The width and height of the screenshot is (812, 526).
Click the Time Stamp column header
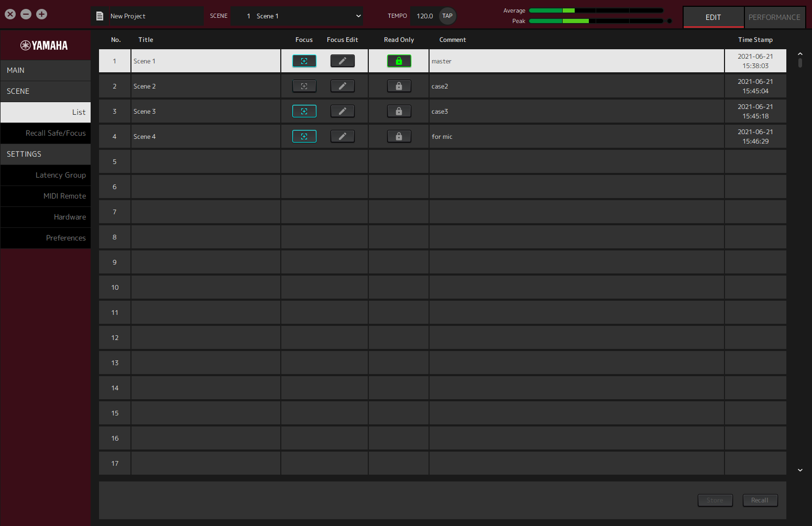coord(755,40)
